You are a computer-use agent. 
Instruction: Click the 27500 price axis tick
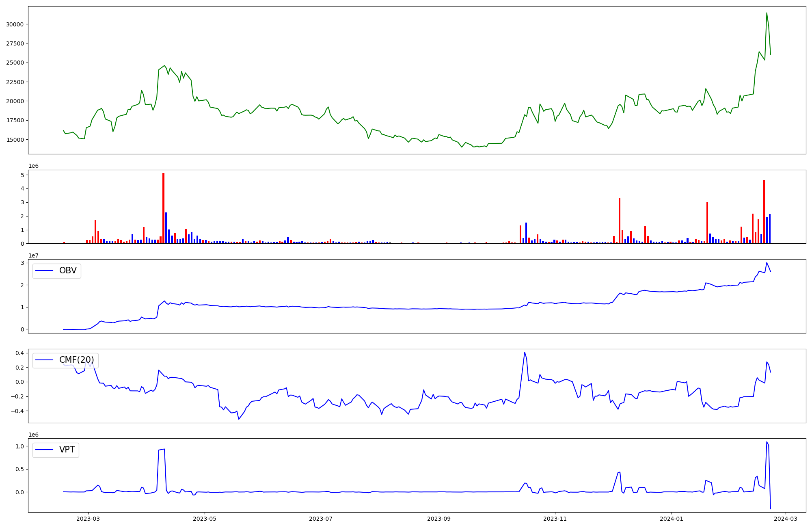coord(15,43)
